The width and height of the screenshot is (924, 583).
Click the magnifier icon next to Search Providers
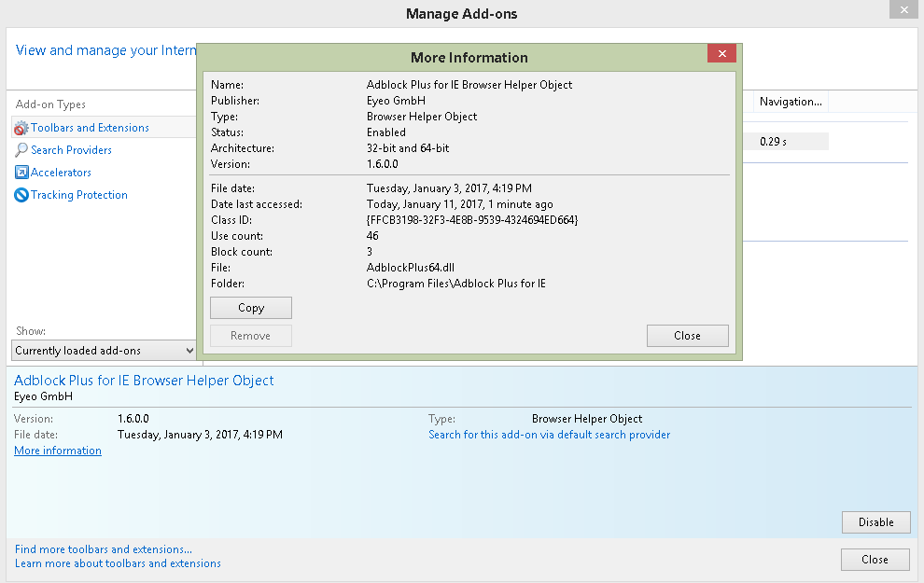(20, 149)
